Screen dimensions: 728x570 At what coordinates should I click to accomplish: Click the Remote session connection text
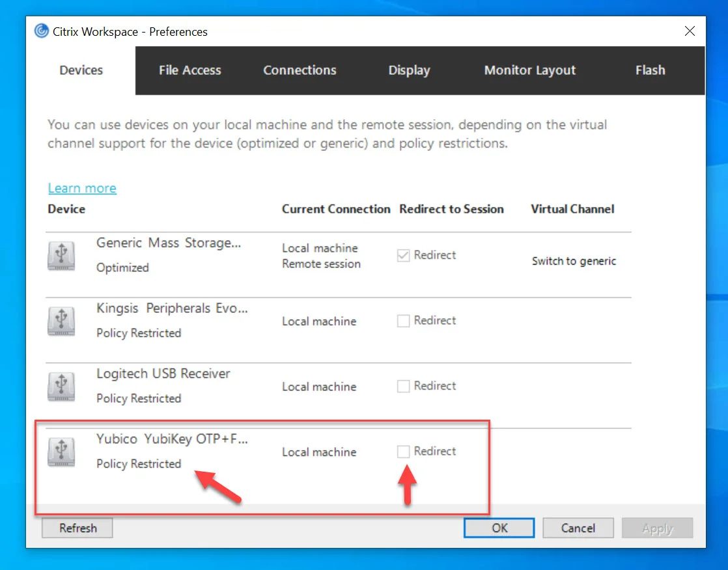[321, 264]
